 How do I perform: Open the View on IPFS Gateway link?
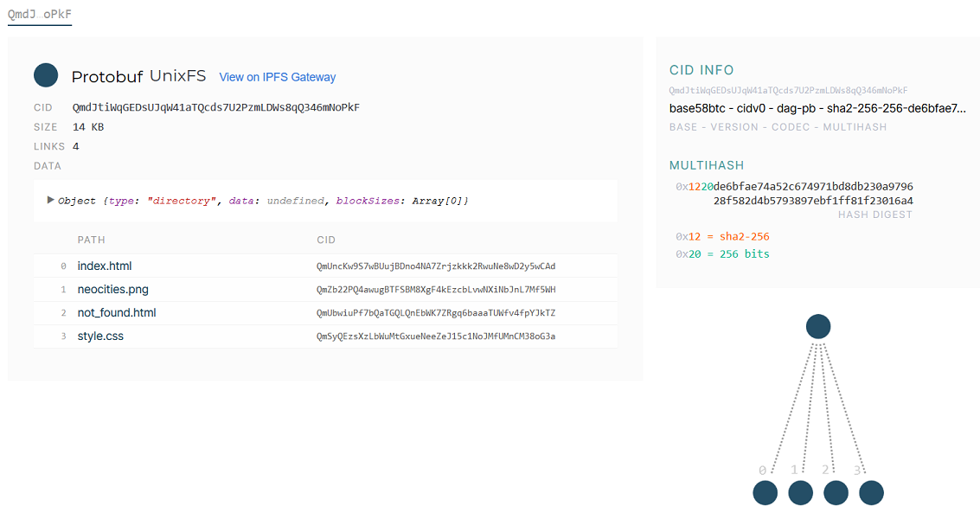[277, 77]
